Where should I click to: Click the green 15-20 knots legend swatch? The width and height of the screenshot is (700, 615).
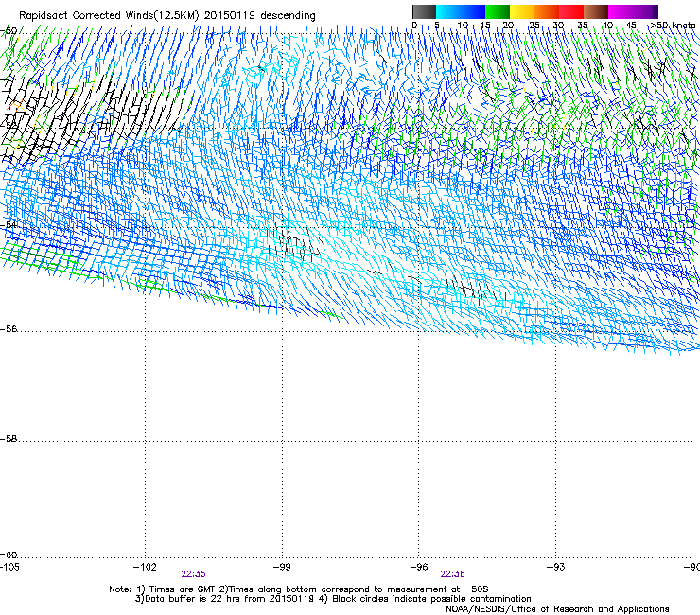click(x=498, y=11)
